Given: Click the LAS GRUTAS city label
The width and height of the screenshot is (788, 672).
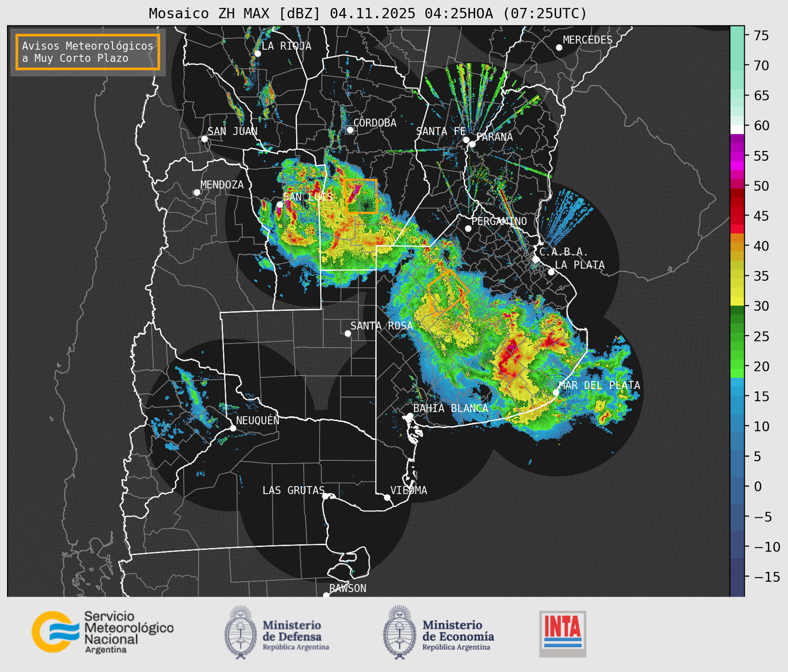Looking at the screenshot, I should pyautogui.click(x=293, y=490).
